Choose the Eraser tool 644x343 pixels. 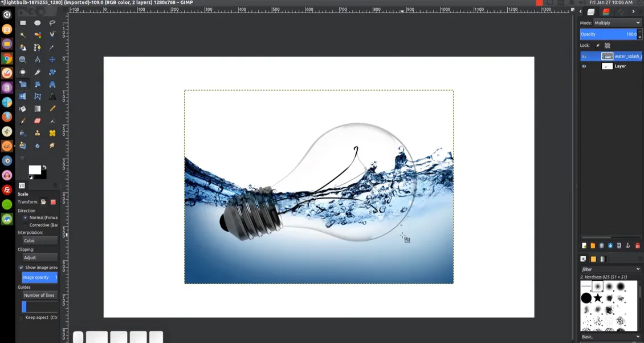click(x=38, y=121)
